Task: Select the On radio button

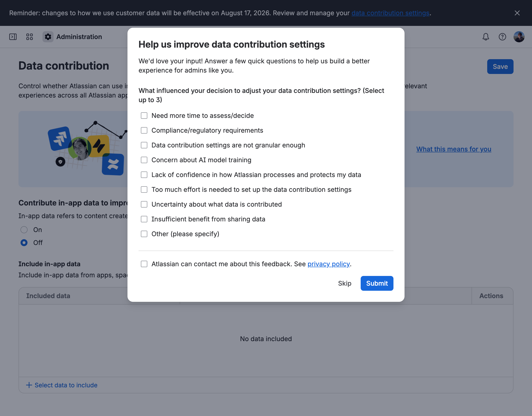Action: tap(24, 230)
